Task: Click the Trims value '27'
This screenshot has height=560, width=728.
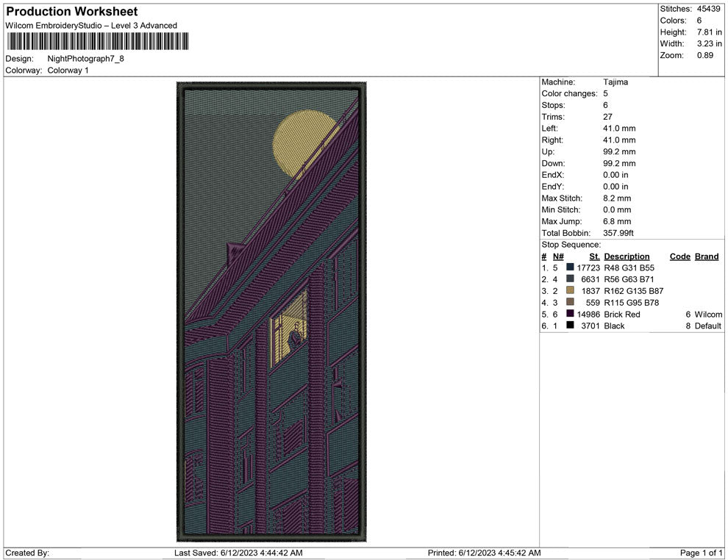Action: click(x=607, y=117)
